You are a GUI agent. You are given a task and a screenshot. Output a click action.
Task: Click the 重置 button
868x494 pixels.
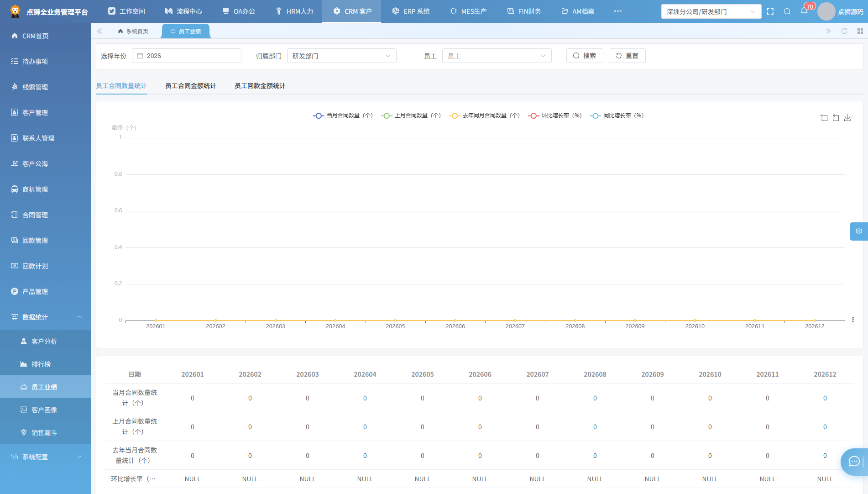click(627, 56)
